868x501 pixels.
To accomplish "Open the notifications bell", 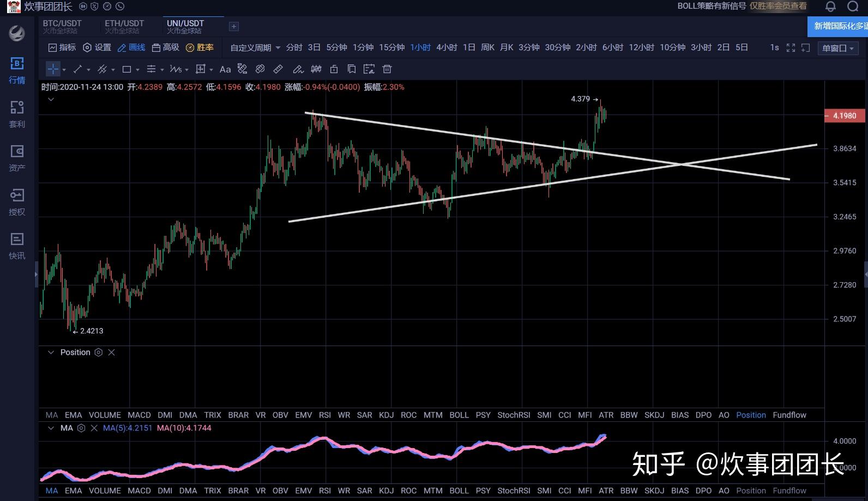I will click(830, 7).
